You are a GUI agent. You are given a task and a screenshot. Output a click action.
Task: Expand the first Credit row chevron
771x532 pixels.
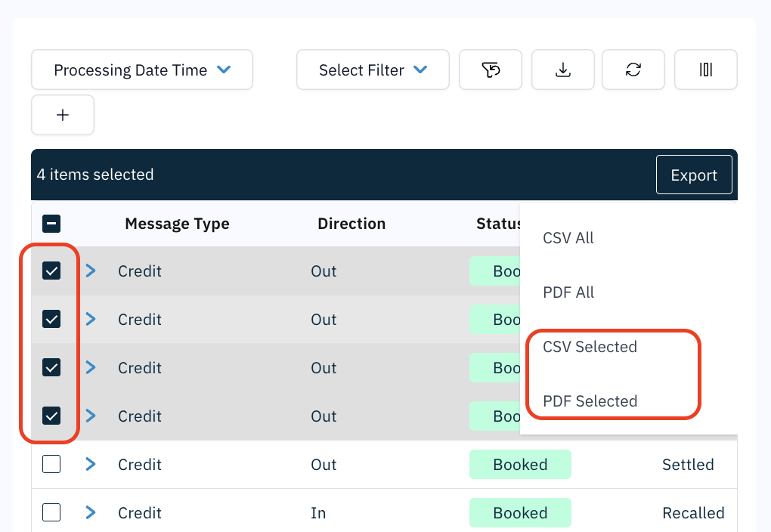click(x=91, y=271)
